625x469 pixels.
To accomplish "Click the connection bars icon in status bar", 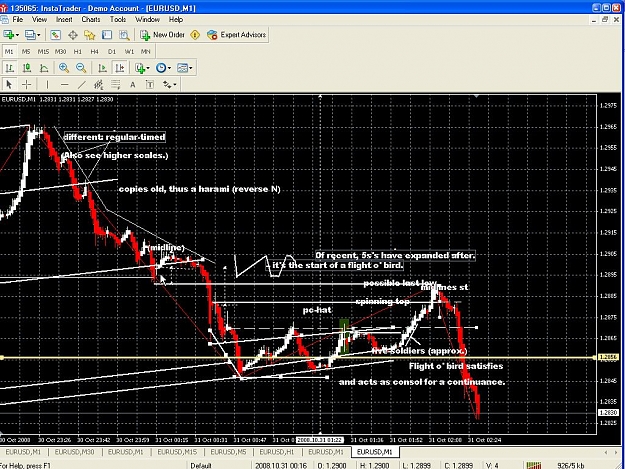I will click(534, 465).
